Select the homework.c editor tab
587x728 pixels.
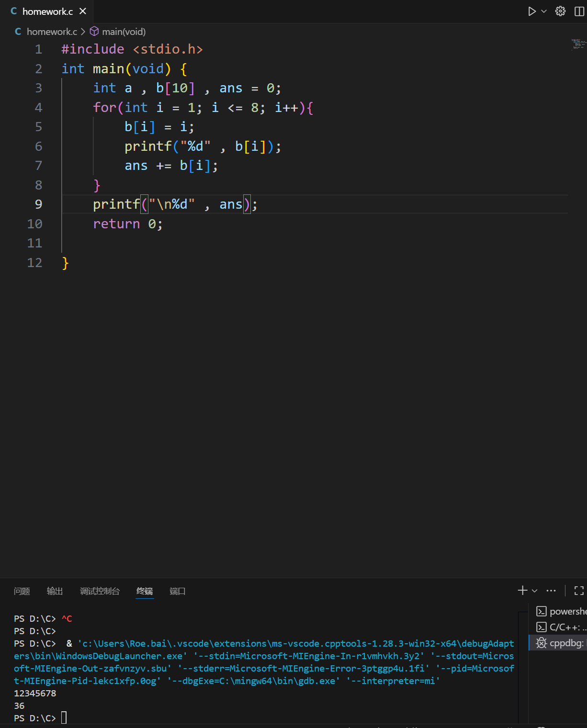[x=46, y=11]
